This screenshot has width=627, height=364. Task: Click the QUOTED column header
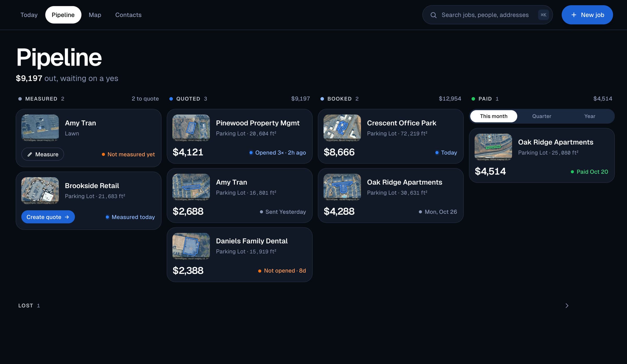pyautogui.click(x=188, y=99)
